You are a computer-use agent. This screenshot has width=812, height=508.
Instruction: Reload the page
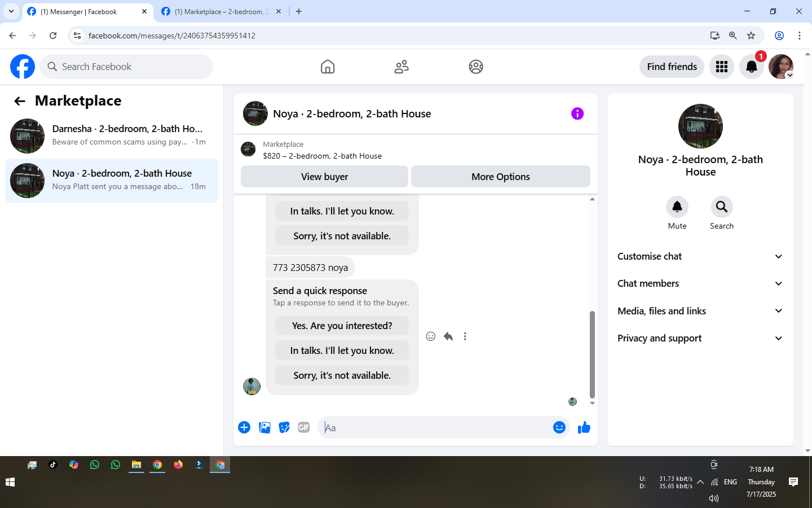[53, 36]
